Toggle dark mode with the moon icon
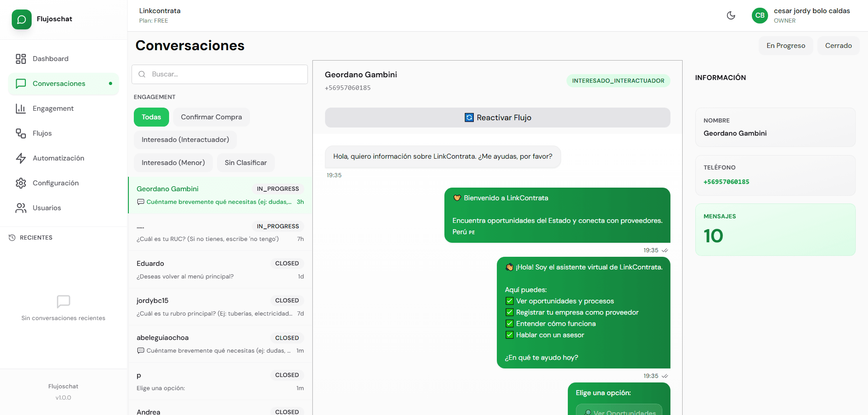 tap(731, 16)
